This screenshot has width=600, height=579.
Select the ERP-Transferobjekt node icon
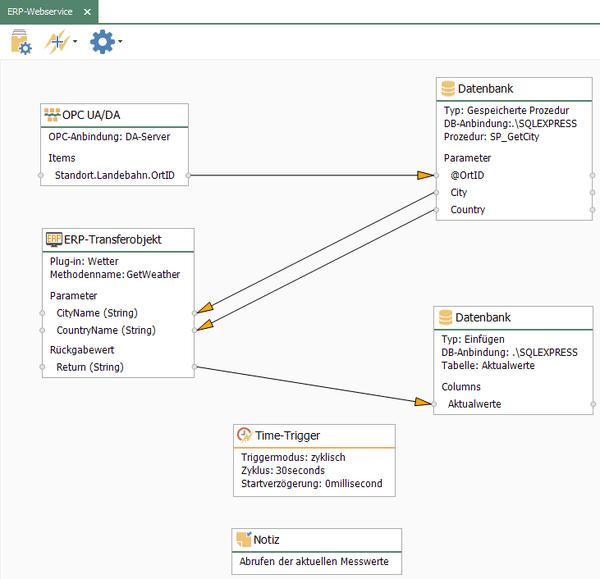click(x=54, y=239)
